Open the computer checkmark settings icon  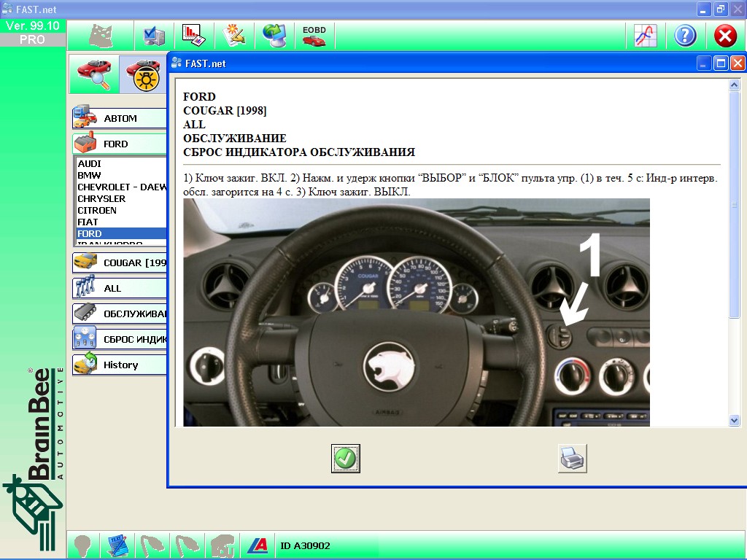coord(155,36)
